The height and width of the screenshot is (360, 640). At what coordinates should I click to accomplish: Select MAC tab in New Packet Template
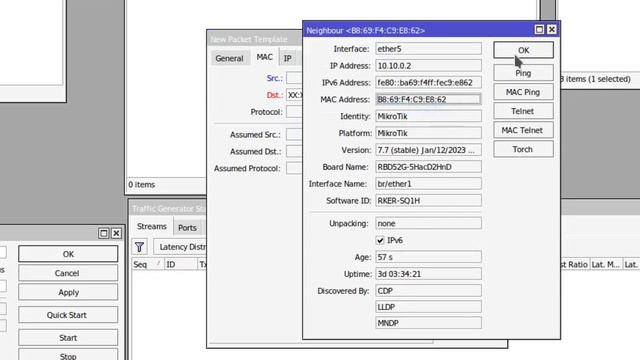pyautogui.click(x=264, y=57)
